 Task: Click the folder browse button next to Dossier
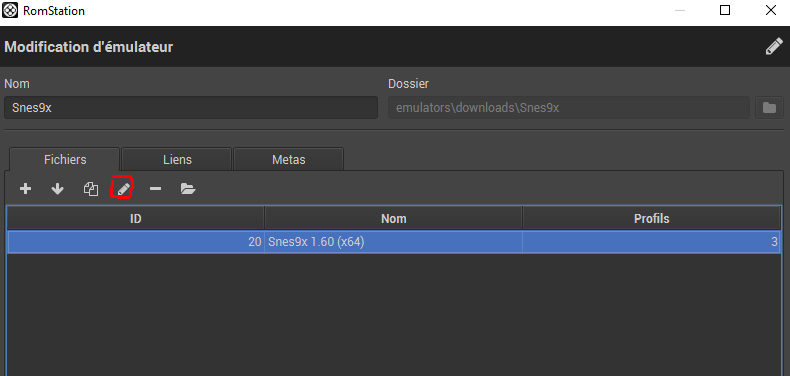point(769,108)
